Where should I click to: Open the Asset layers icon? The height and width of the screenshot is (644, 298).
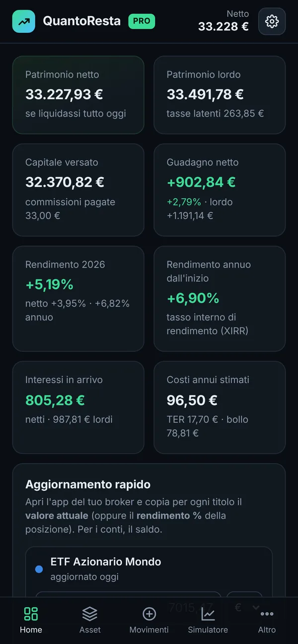[90, 614]
